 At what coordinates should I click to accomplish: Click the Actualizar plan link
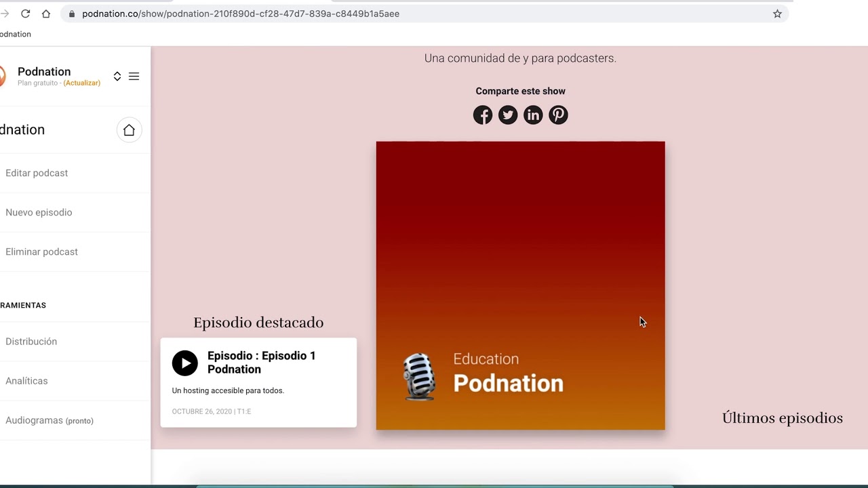point(82,83)
